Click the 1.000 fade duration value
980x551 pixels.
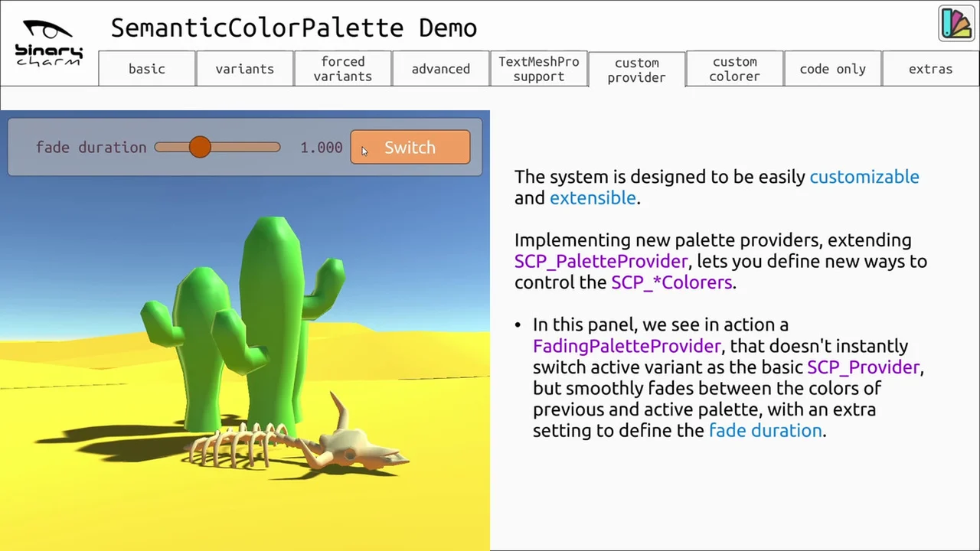tap(321, 148)
